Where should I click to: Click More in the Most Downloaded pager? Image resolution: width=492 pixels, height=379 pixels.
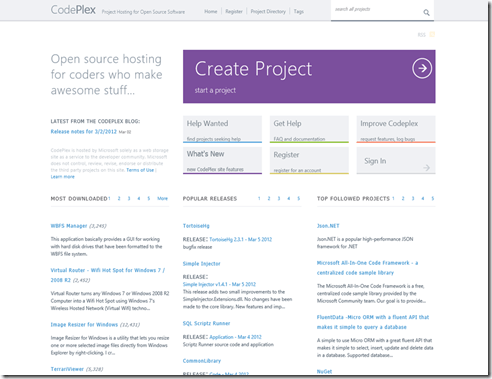click(162, 198)
